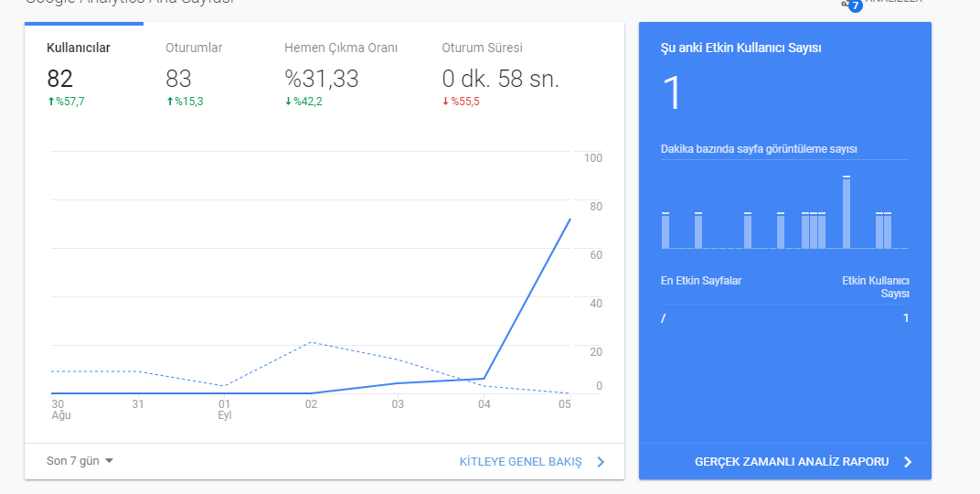The width and height of the screenshot is (980, 494).
Task: Click the red %55,5 change under Oturum Süresi
Action: [x=461, y=102]
